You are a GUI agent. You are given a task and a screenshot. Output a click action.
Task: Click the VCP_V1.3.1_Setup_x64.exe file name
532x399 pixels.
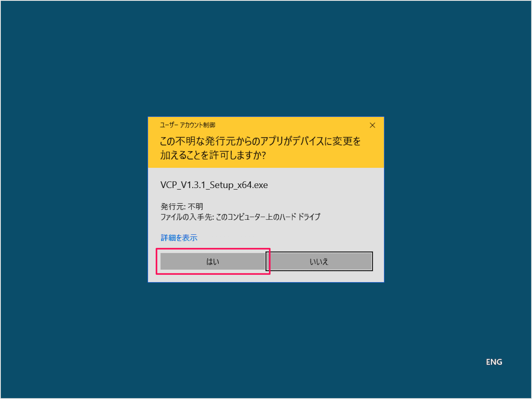[x=214, y=185]
